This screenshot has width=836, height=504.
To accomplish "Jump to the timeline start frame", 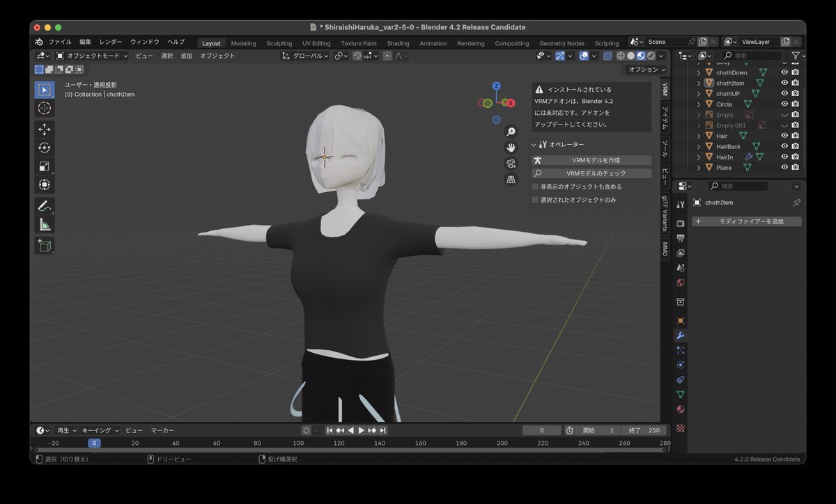I will pos(330,430).
